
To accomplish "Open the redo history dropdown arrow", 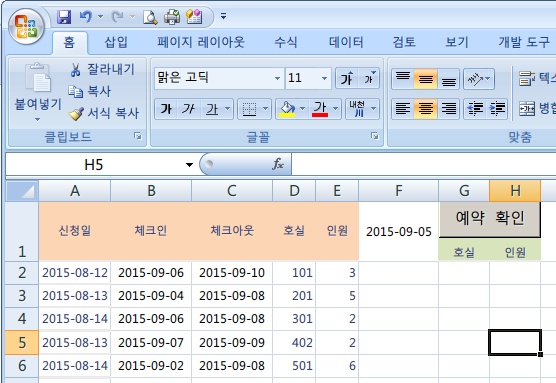I will click(132, 16).
